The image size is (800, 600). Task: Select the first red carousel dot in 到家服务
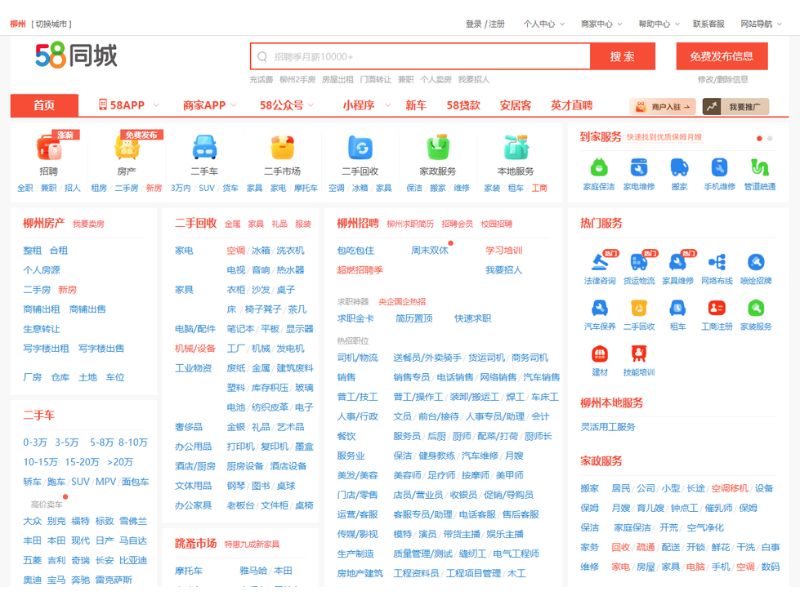(x=759, y=138)
